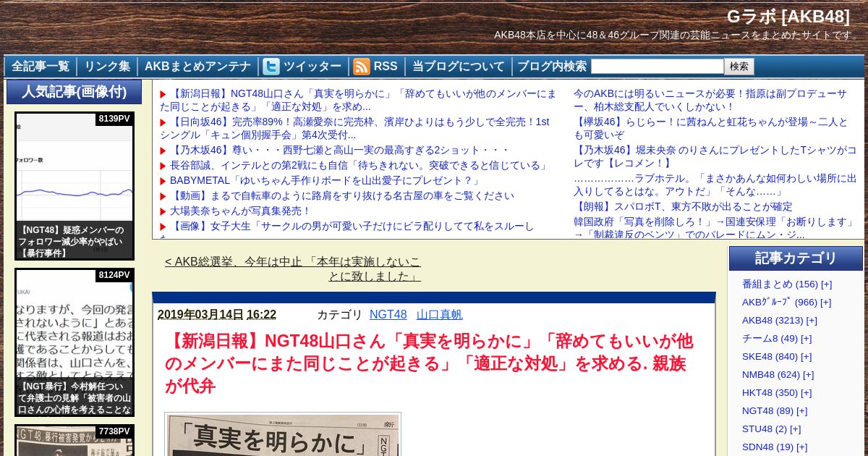The image size is (868, 456).
Task: Open AKB48 (3213) category
Action: pos(773,321)
